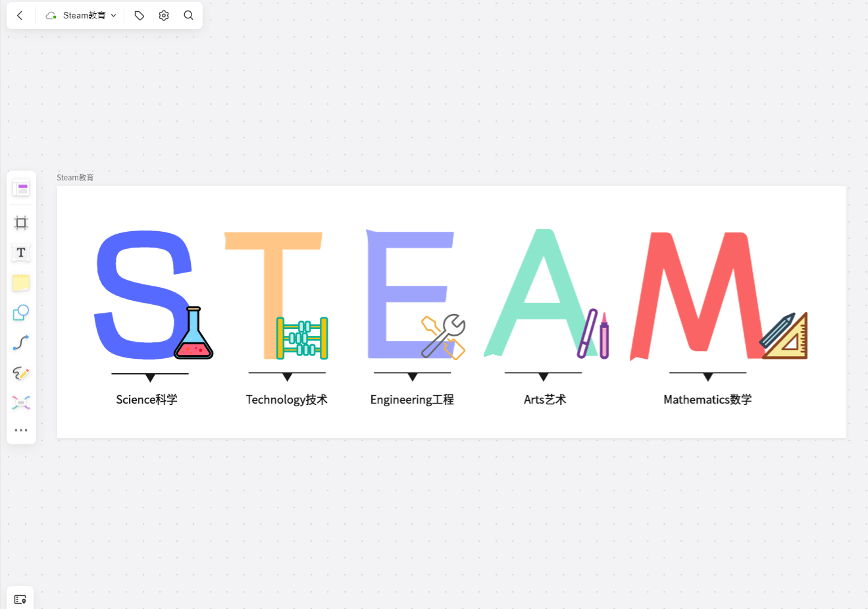Viewport: 868px width, 609px height.
Task: Click the Science科学 text label
Action: point(147,400)
